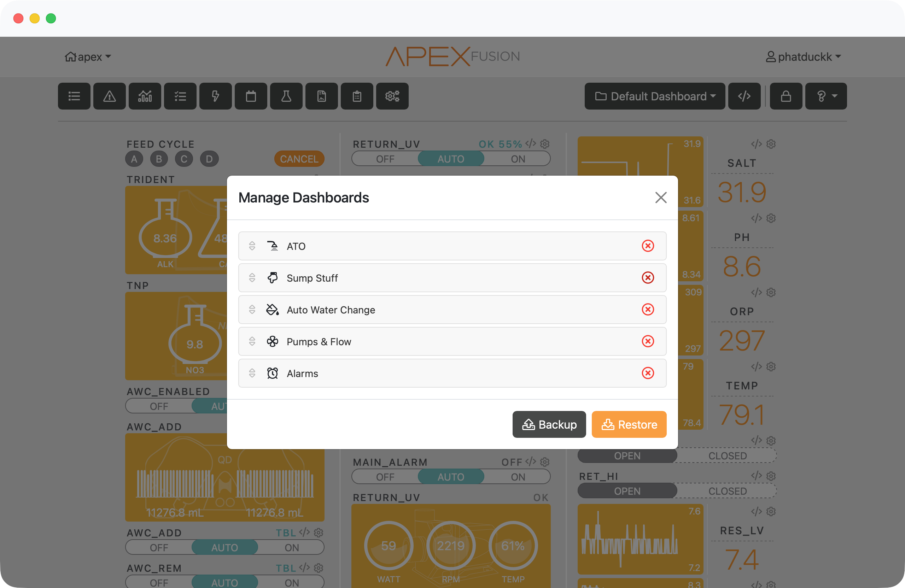Image resolution: width=905 pixels, height=588 pixels.
Task: Set MAIN_ALARM to ON
Action: (x=518, y=477)
